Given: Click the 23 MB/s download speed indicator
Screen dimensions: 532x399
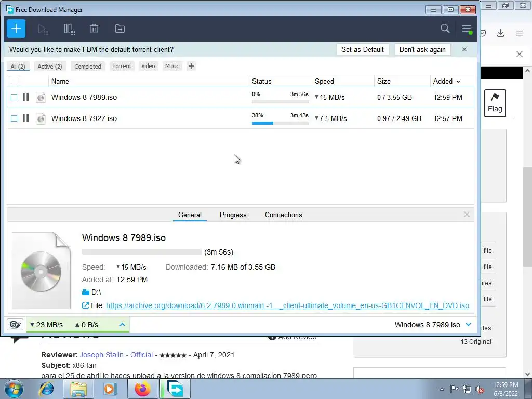Looking at the screenshot, I should 46,325.
